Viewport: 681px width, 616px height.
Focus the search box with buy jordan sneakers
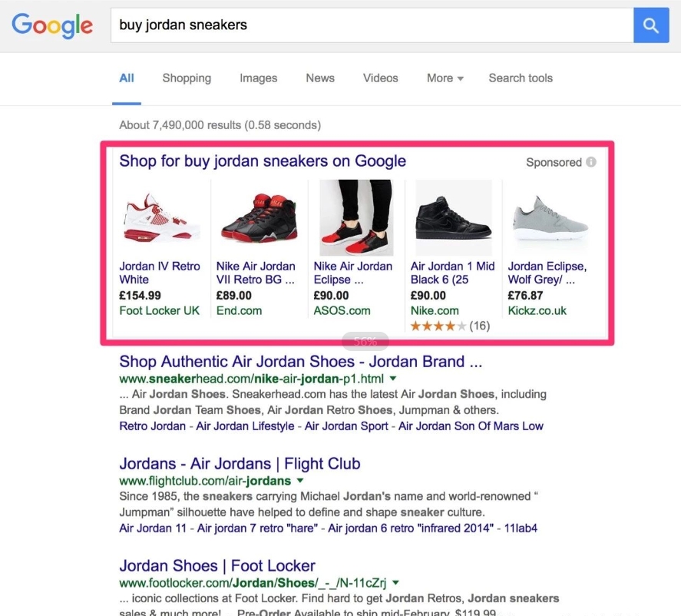[372, 25]
